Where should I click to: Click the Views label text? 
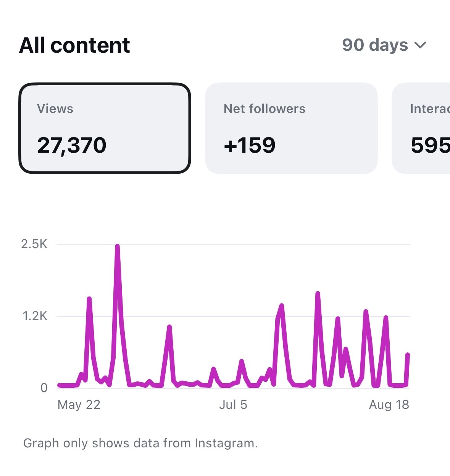click(55, 109)
